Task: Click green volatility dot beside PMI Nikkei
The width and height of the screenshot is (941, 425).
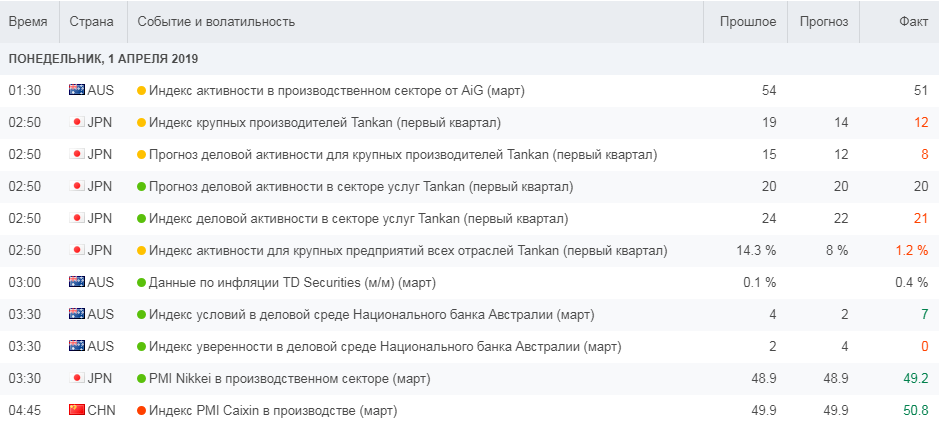Action: point(142,379)
